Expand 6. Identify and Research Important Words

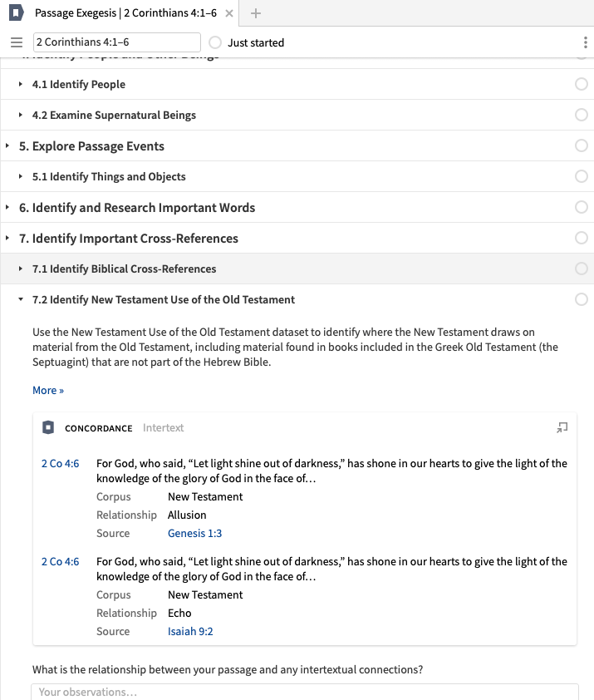7,208
